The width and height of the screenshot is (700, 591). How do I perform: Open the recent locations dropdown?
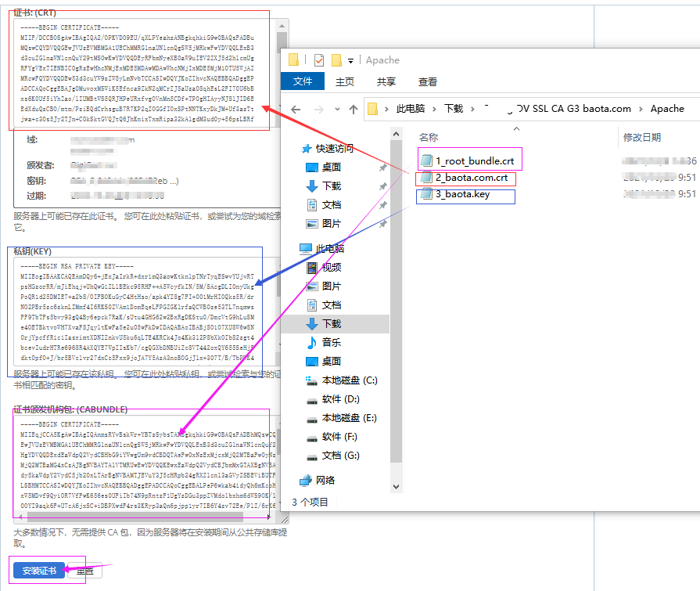tap(338, 110)
